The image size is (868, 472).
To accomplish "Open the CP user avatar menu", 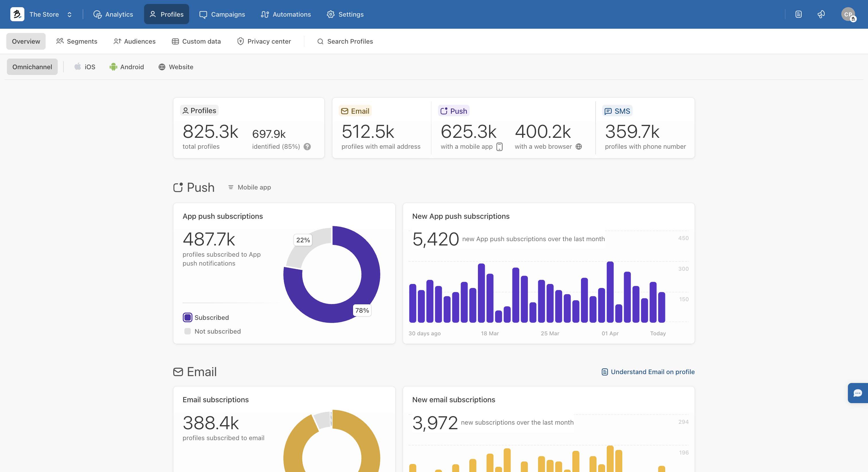I will (x=848, y=14).
